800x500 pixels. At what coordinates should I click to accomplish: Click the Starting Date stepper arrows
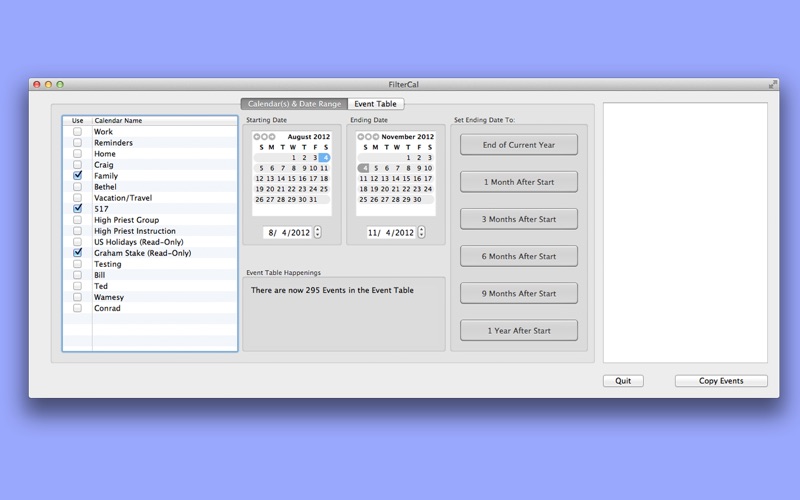318,232
